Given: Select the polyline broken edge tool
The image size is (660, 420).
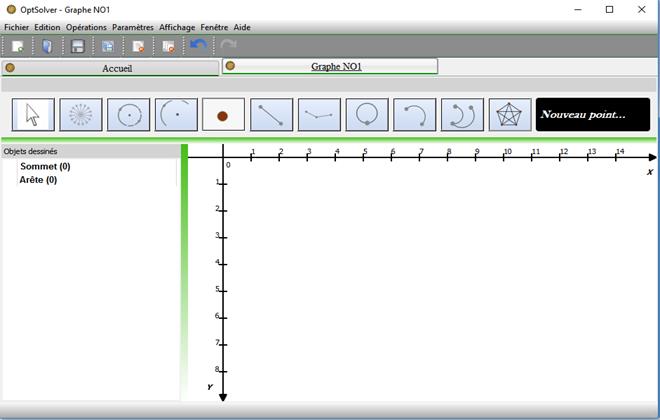Looking at the screenshot, I should (x=319, y=114).
